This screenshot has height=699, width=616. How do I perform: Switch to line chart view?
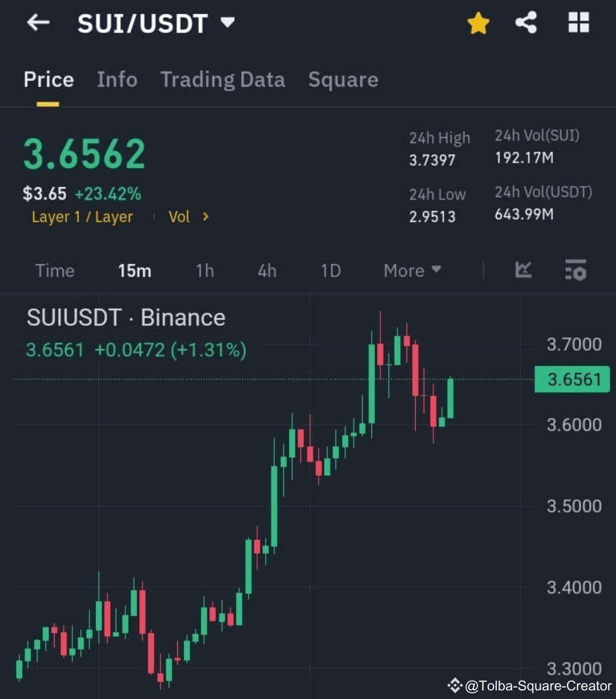(523, 271)
